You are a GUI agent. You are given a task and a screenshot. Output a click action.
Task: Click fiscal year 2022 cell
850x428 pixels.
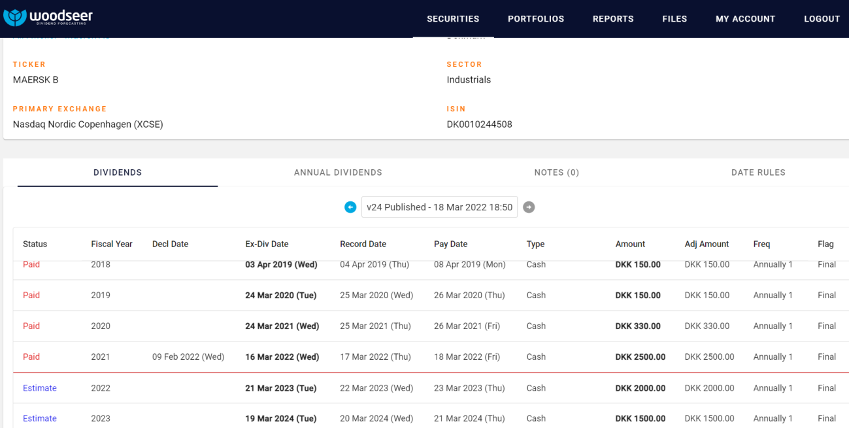[100, 388]
